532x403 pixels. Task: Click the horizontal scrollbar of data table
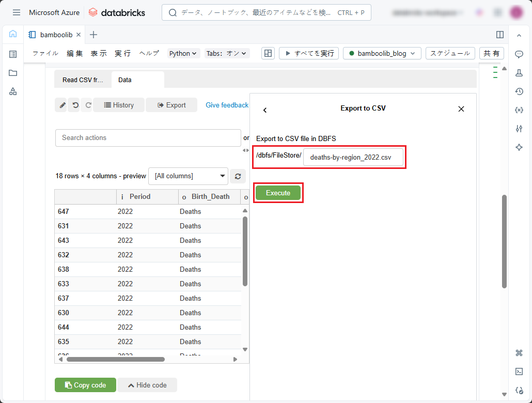[x=116, y=359]
